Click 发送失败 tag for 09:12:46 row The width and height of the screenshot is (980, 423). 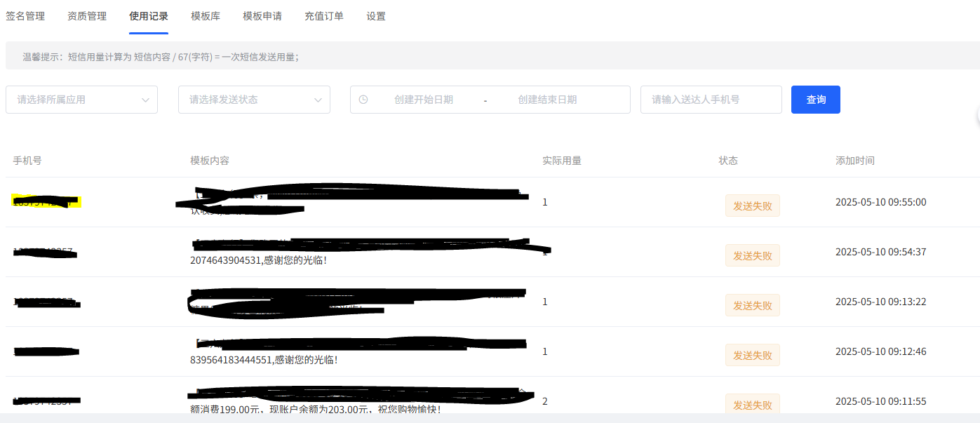coord(753,355)
